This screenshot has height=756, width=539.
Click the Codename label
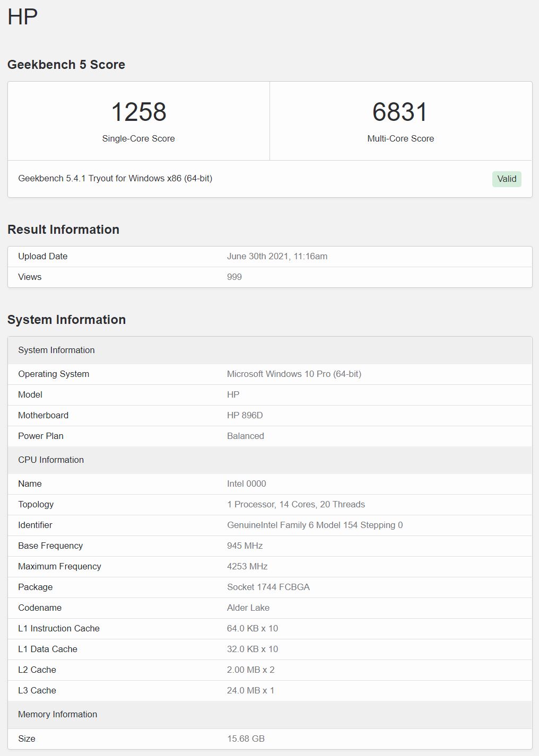point(40,608)
